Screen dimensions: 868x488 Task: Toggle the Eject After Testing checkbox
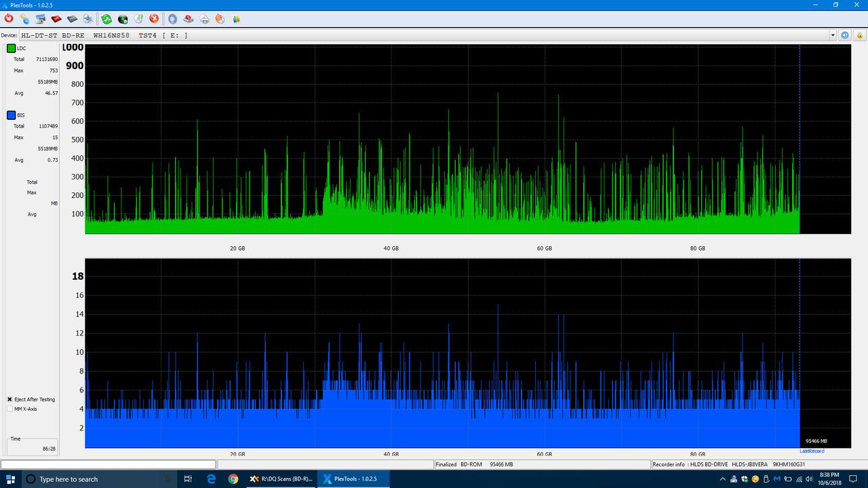pyautogui.click(x=9, y=399)
